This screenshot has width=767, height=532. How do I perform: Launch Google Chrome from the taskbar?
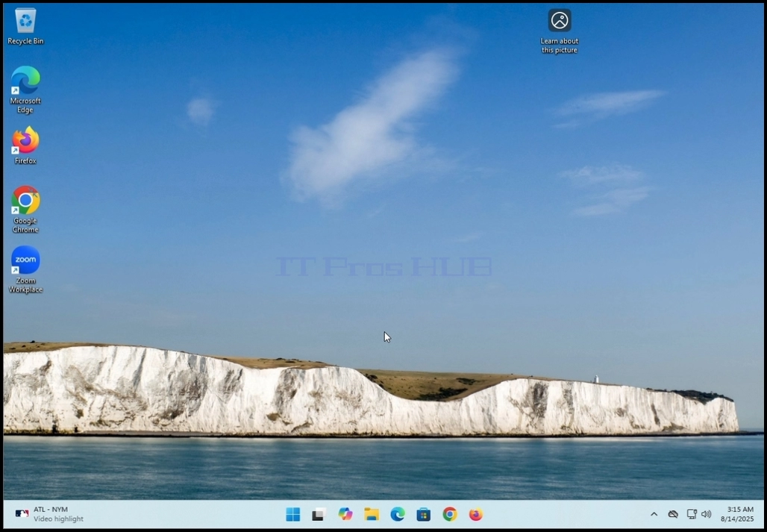tap(450, 514)
